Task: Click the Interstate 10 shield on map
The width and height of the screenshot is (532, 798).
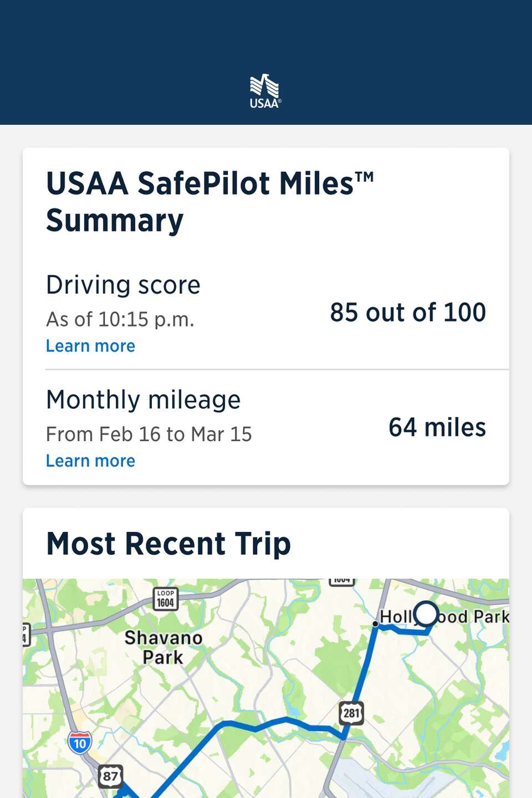Action: coord(80,743)
